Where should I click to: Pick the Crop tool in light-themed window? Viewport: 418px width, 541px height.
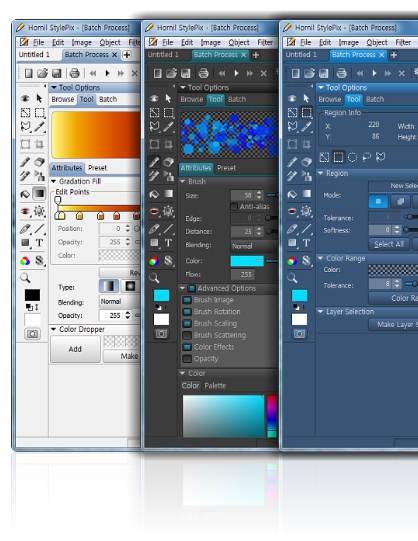[39, 144]
